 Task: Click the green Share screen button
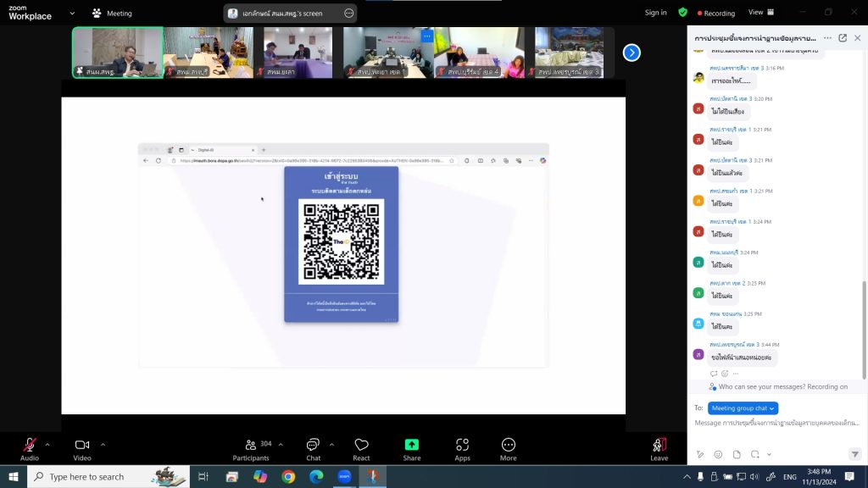click(x=412, y=449)
